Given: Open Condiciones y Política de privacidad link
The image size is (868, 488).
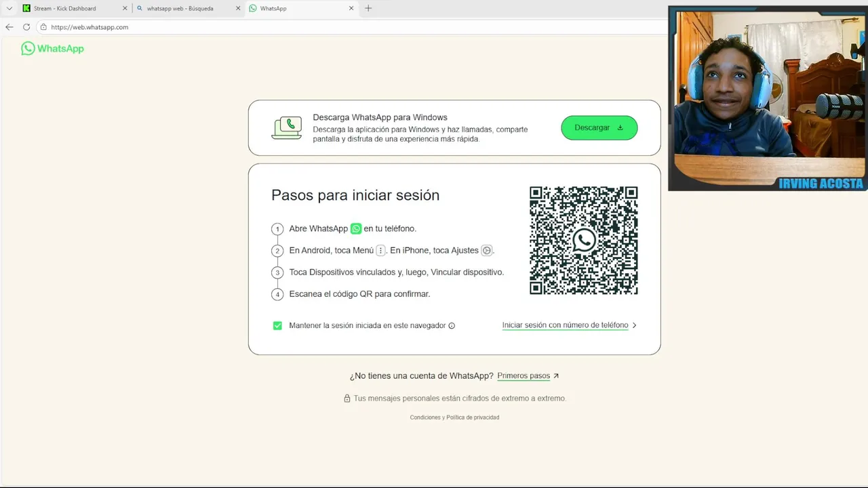Looking at the screenshot, I should coord(454,418).
